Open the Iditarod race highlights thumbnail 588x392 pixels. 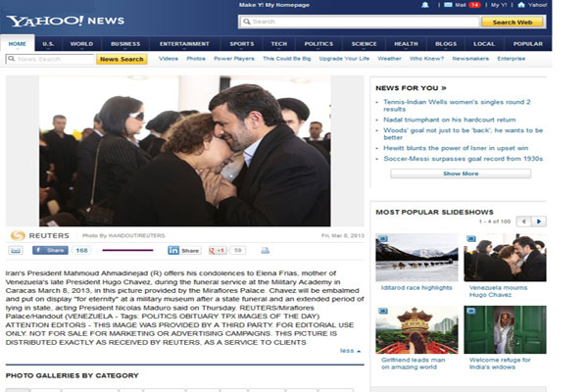(416, 258)
